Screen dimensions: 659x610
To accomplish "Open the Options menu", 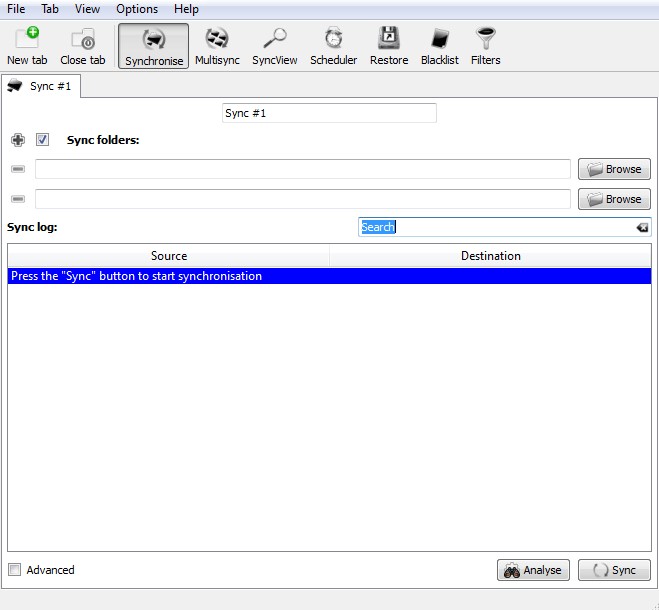I will (137, 9).
